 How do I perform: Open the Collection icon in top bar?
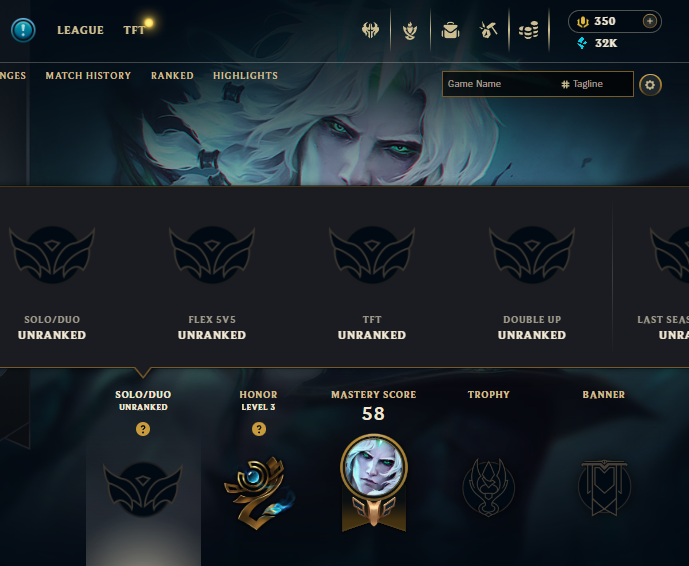[x=410, y=30]
